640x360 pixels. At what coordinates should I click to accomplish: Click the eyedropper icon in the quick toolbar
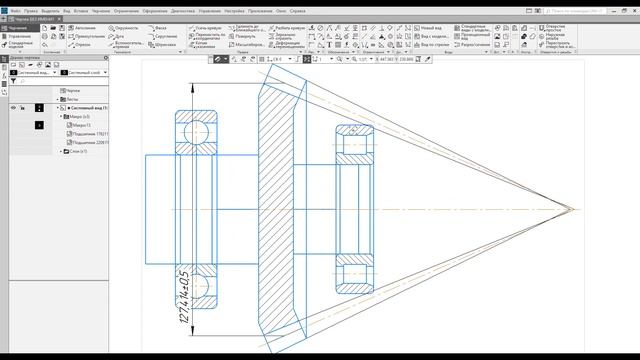click(x=427, y=59)
